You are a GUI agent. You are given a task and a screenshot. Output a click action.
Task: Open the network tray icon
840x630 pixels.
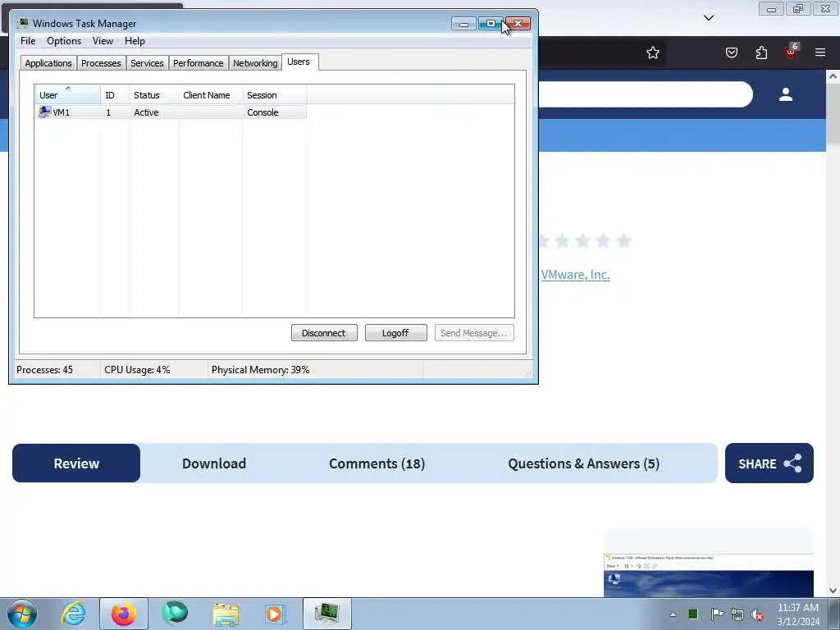(x=737, y=614)
